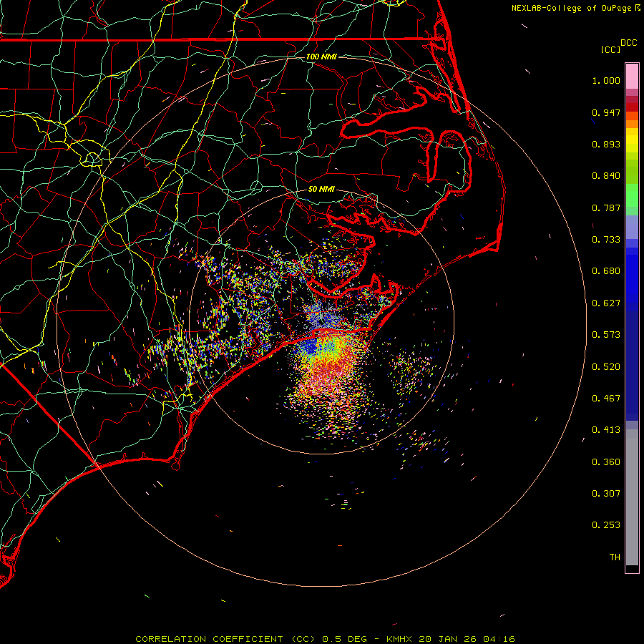This screenshot has width=644, height=644.
Task: Click the 0.893 color scale value
Action: [x=606, y=144]
